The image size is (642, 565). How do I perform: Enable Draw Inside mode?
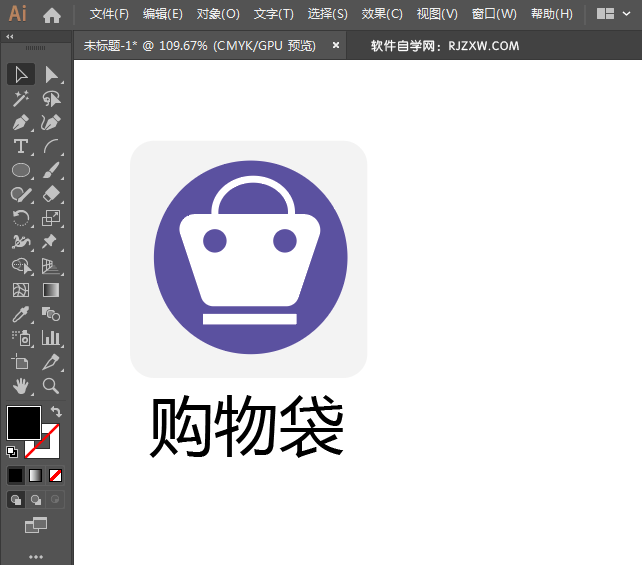55,499
